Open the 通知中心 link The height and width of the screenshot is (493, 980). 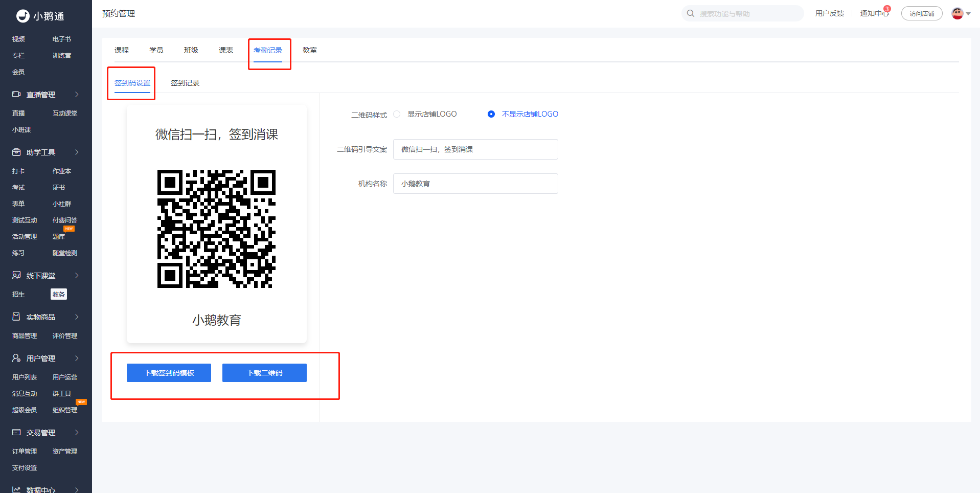[874, 13]
